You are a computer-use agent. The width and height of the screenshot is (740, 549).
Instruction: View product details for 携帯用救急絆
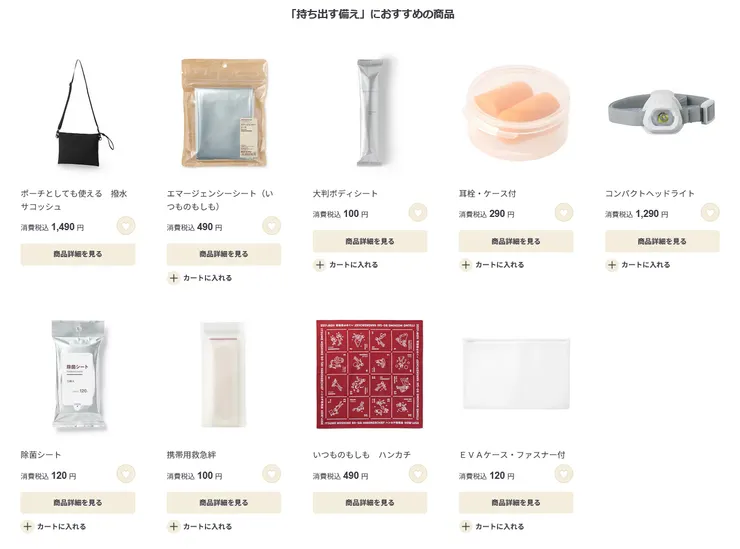(224, 503)
